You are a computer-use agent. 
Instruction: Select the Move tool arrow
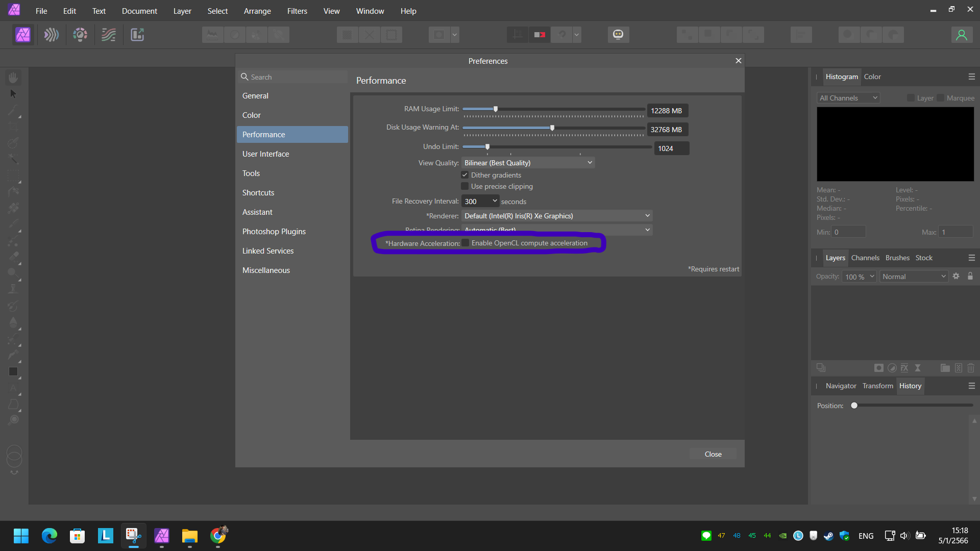(x=13, y=94)
